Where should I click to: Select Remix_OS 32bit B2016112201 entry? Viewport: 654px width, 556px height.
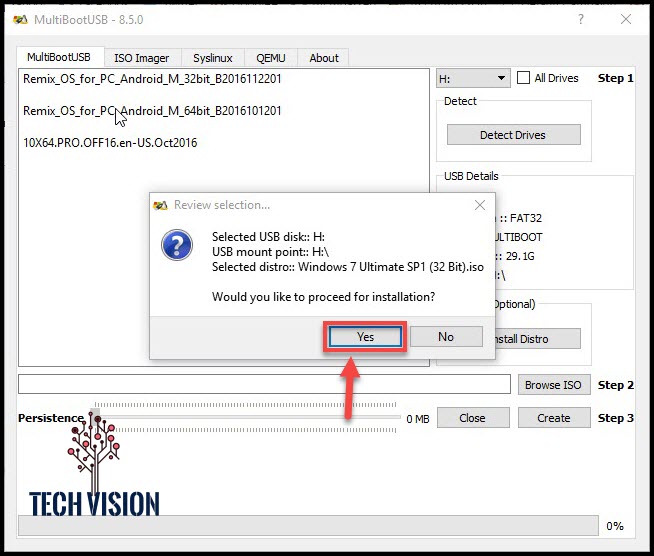click(152, 79)
